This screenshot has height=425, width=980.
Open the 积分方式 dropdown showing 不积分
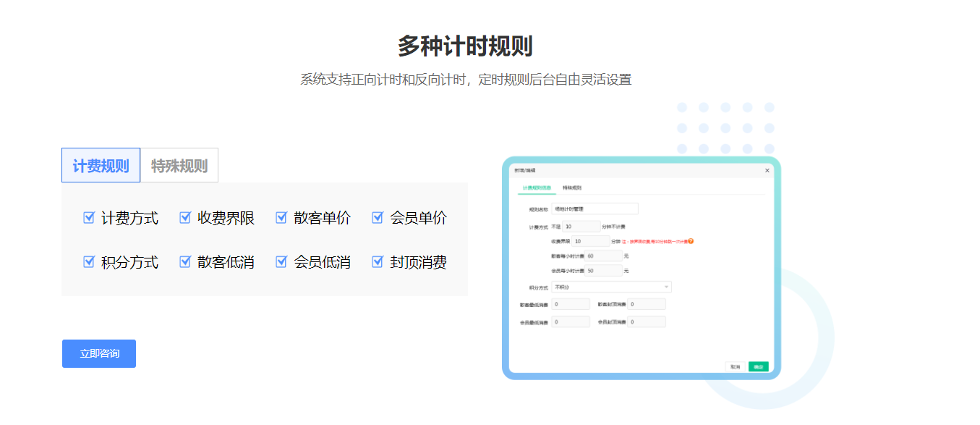(x=611, y=287)
